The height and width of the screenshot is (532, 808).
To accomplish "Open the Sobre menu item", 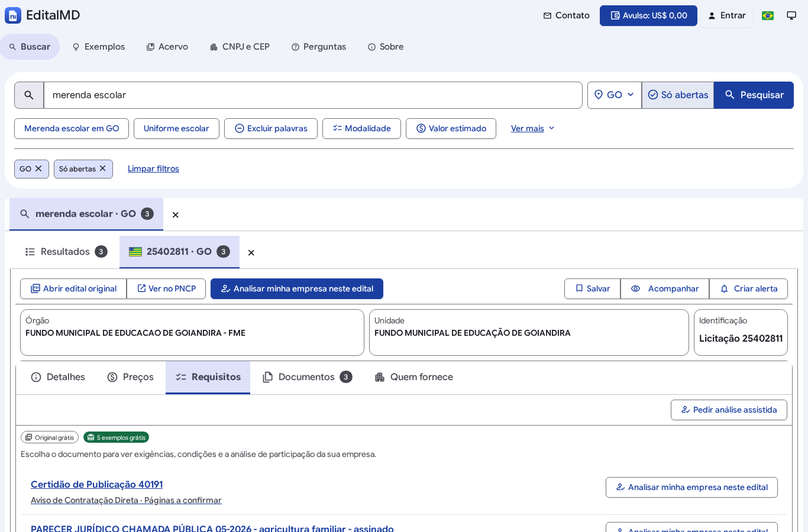I will point(386,47).
